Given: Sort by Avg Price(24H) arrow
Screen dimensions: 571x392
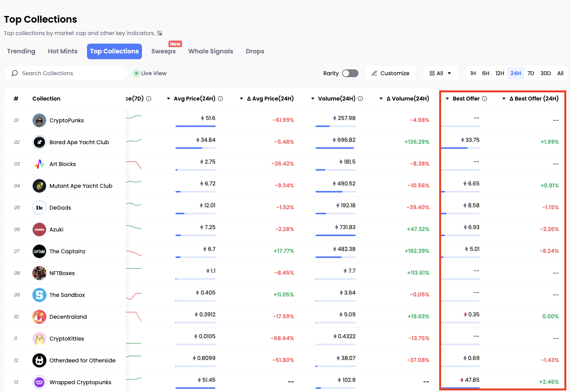Looking at the screenshot, I should coord(168,99).
